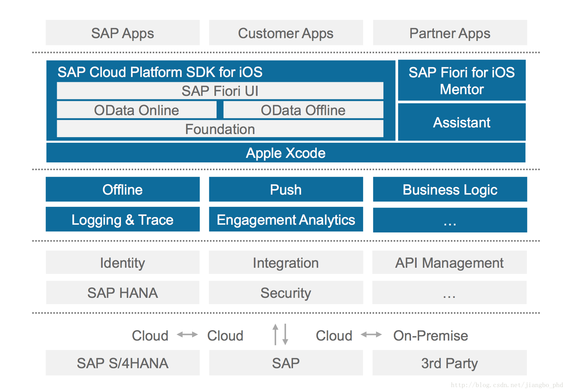Click the vertical up-down arrows icon
The image size is (567, 392).
tap(280, 334)
